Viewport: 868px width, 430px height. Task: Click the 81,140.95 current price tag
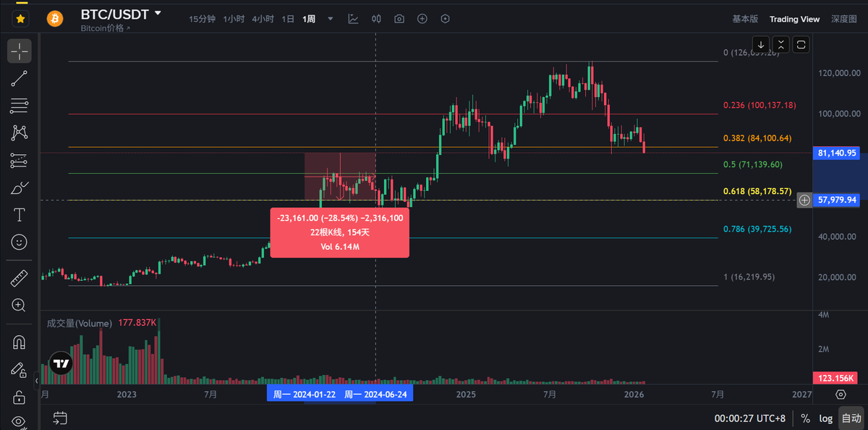[837, 153]
